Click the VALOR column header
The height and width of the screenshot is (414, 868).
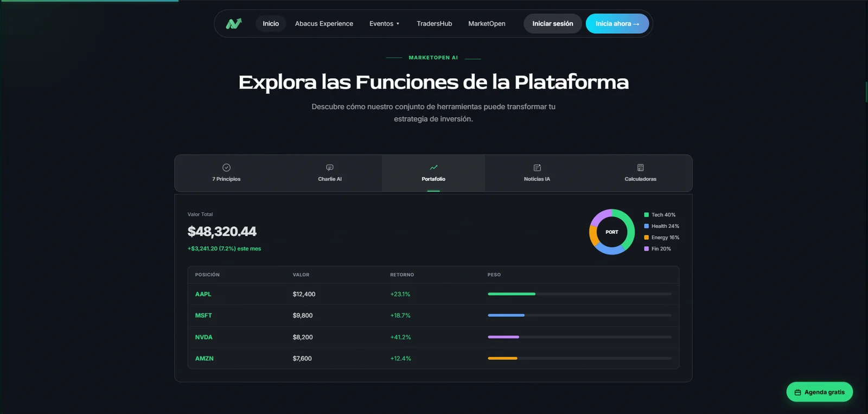(301, 275)
